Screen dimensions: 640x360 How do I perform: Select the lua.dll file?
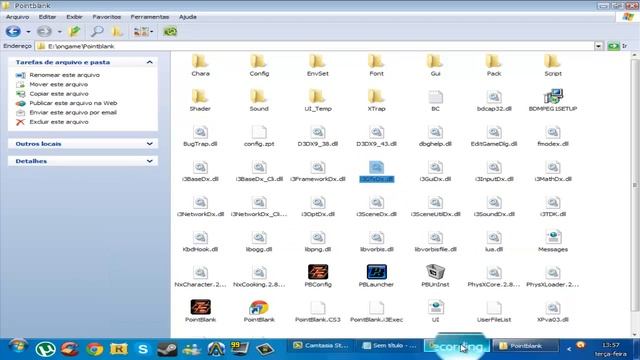coord(494,241)
